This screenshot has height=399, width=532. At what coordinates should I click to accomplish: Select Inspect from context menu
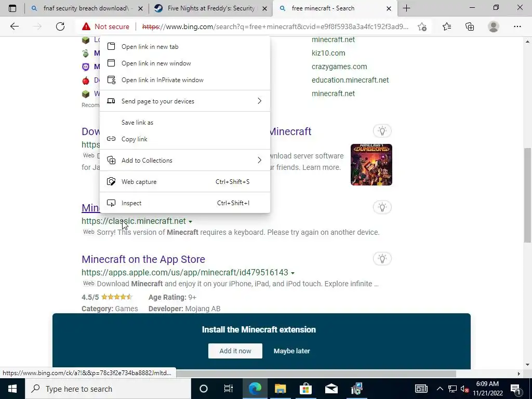tap(185, 203)
